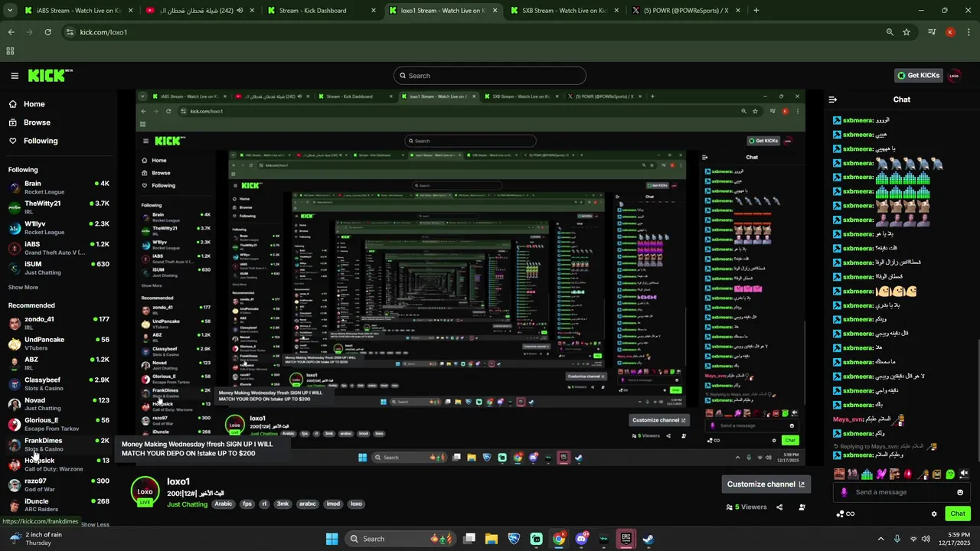Open a new browser tab

(756, 11)
